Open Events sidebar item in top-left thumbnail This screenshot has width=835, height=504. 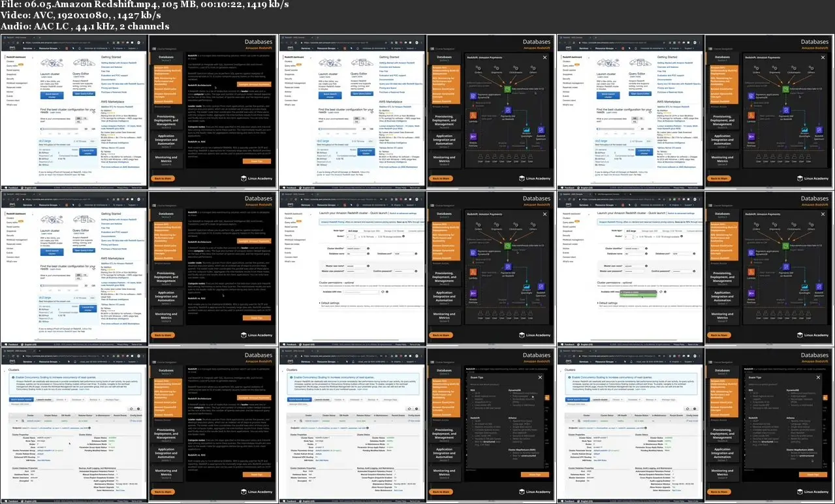coord(10,95)
